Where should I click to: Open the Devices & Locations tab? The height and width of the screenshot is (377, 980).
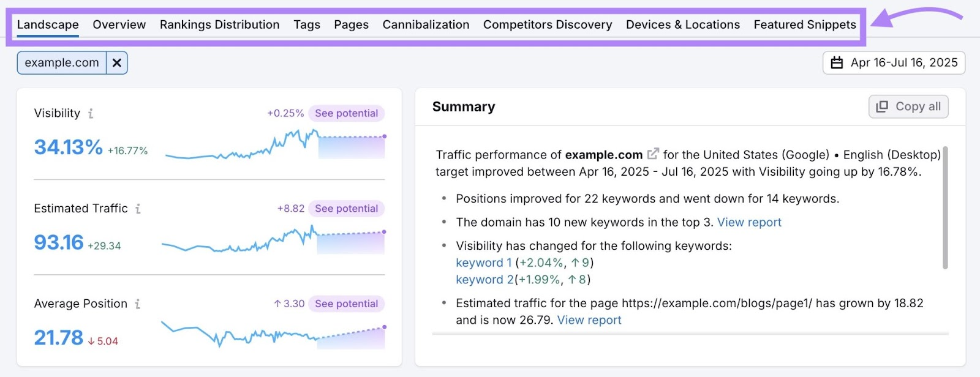[682, 24]
